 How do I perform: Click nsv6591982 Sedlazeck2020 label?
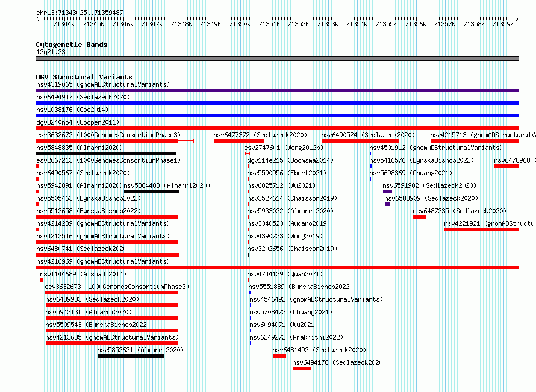coord(429,185)
